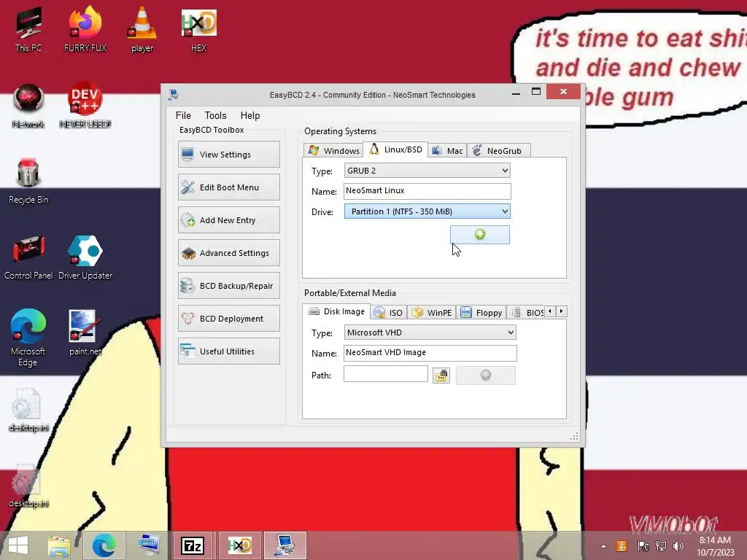
Task: Click the EasyBCD title bar app icon
Action: coord(174,94)
